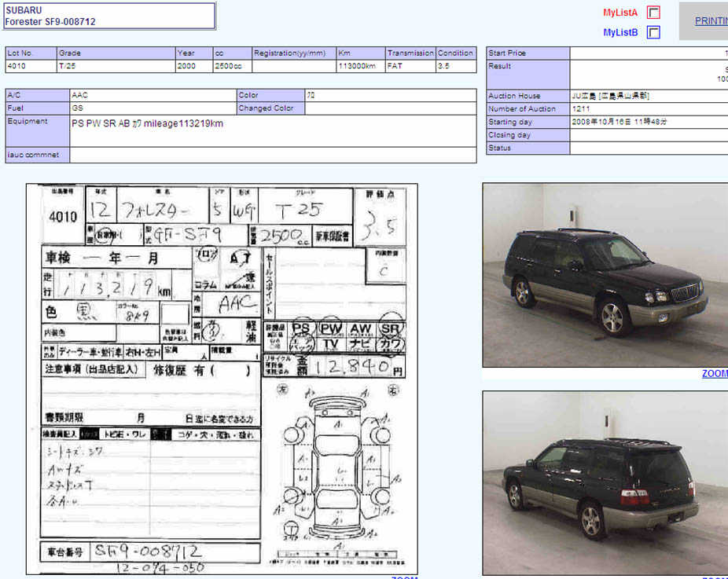
Task: Click the Year column header
Action: (194, 53)
